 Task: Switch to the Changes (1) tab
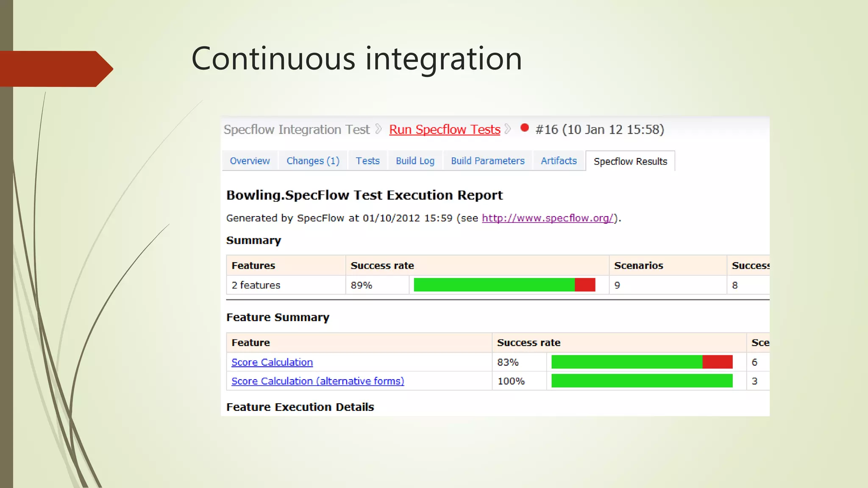313,161
